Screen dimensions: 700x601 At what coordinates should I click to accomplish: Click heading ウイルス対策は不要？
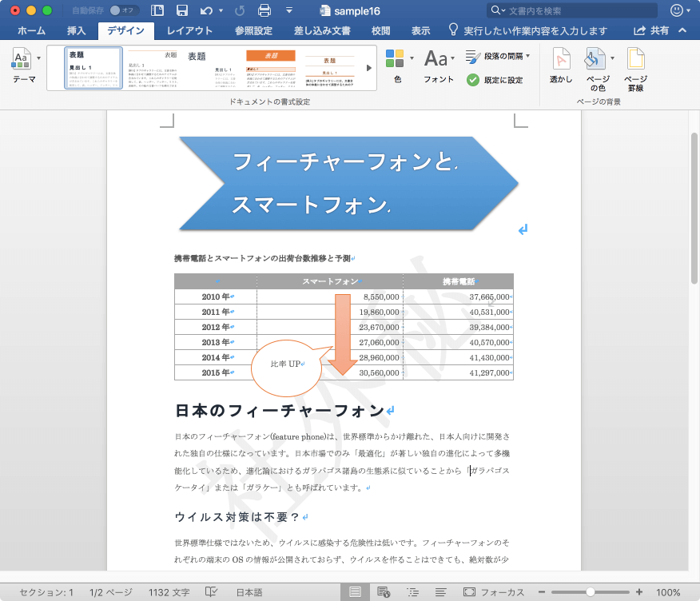click(237, 517)
